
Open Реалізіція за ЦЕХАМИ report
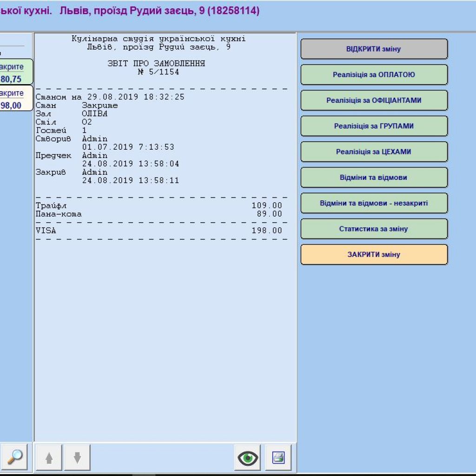374,152
